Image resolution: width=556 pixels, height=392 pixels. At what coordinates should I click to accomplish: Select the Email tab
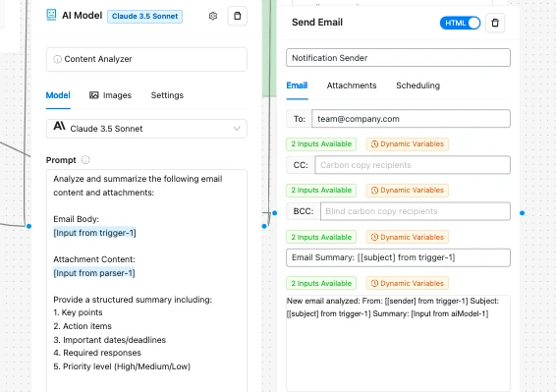coord(297,85)
